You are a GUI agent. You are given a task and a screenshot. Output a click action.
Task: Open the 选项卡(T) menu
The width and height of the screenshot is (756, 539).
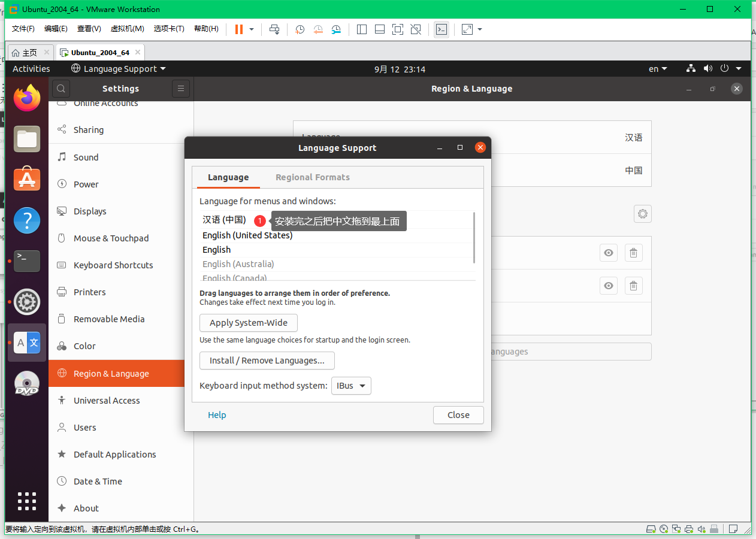point(169,29)
